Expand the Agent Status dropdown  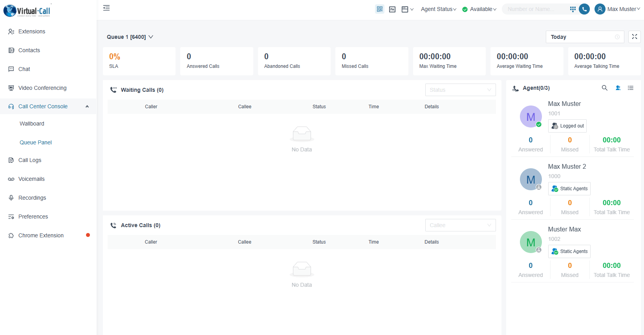(x=439, y=9)
